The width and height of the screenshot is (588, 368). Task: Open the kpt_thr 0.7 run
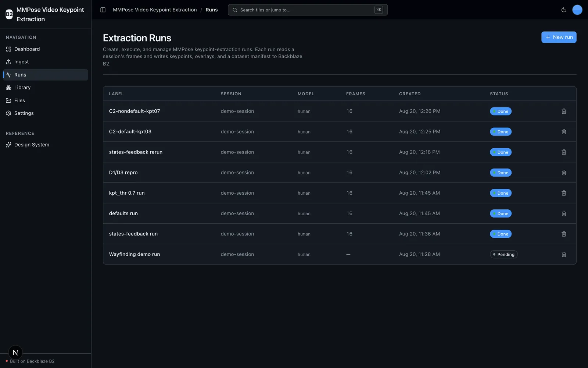click(x=127, y=193)
